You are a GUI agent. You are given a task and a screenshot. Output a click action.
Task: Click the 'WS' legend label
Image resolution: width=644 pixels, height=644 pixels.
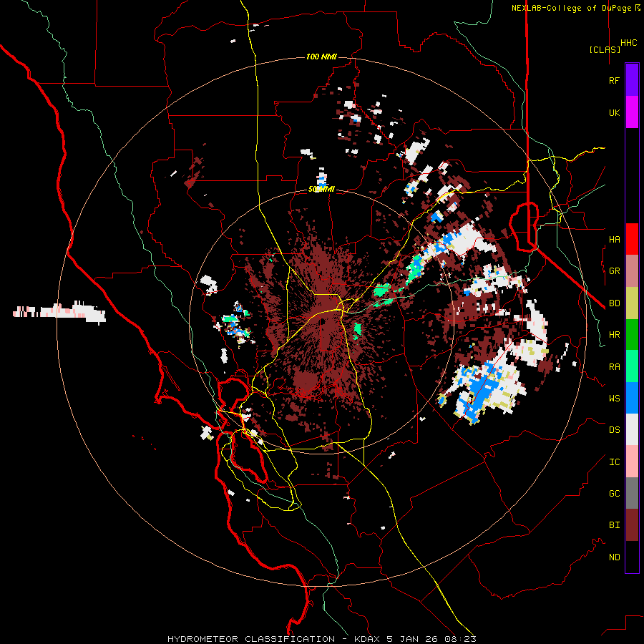[614, 399]
